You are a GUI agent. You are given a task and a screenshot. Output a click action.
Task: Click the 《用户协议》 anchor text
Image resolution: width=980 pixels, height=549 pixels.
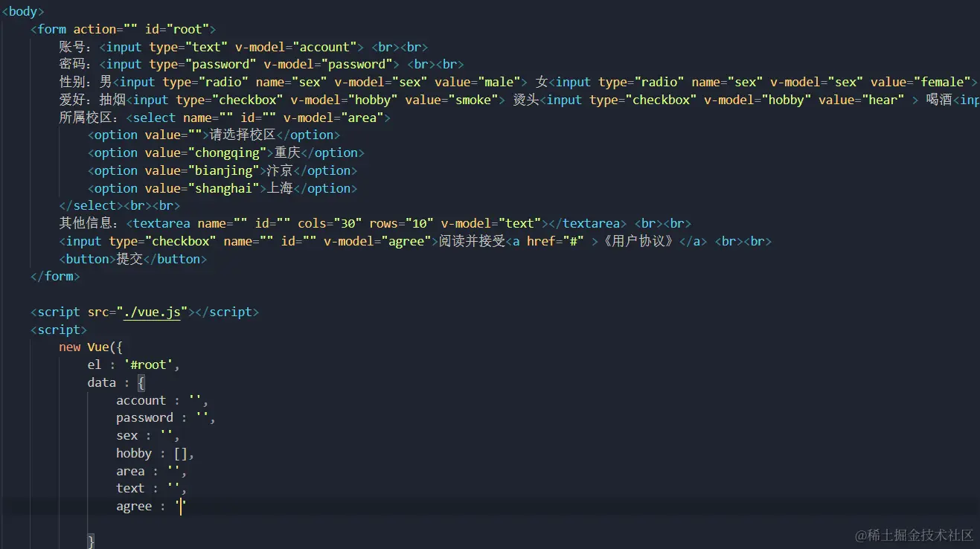point(639,241)
